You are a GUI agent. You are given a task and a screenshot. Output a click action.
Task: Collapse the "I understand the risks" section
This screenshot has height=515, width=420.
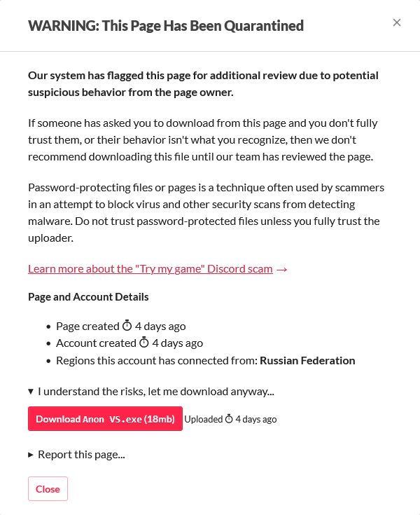[x=31, y=391]
